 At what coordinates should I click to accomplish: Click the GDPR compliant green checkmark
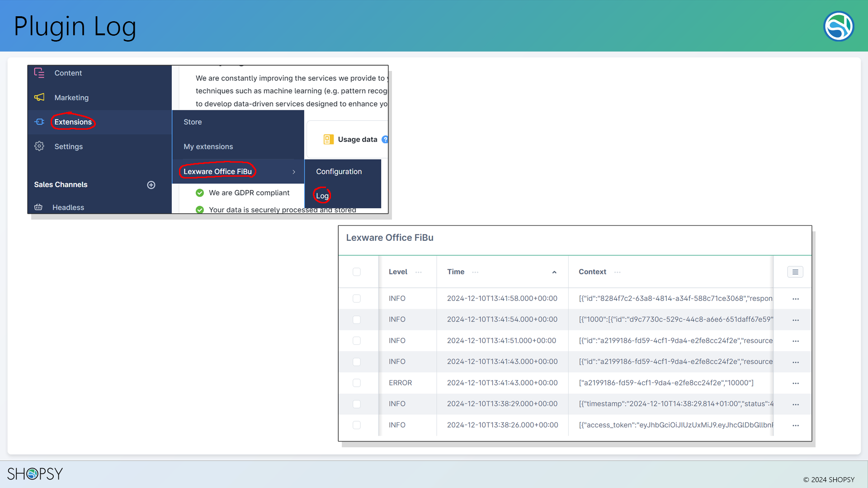coord(200,193)
